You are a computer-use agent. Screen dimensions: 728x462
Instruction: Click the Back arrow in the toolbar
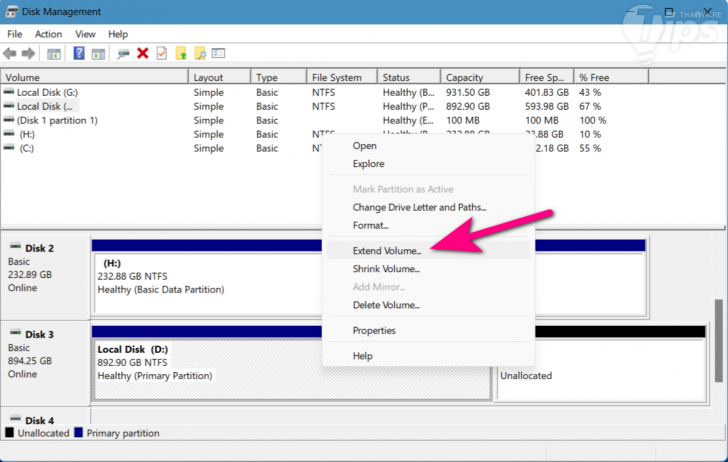pyautogui.click(x=10, y=54)
